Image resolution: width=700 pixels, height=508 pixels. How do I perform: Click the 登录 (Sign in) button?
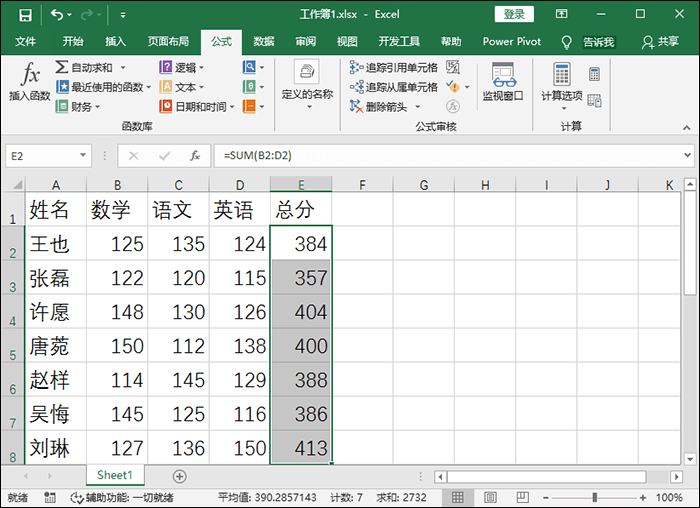pyautogui.click(x=514, y=14)
